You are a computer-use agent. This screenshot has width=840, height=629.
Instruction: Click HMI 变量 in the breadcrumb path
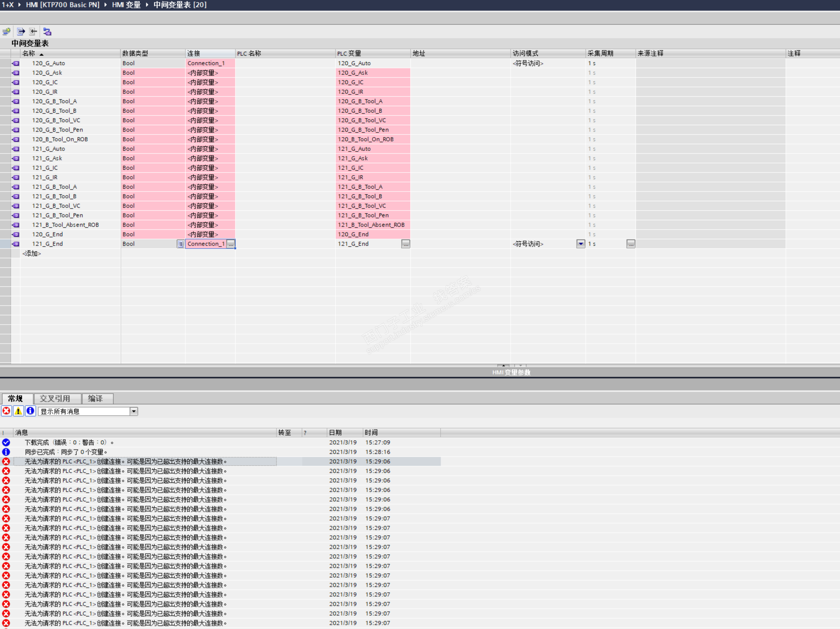[126, 5]
